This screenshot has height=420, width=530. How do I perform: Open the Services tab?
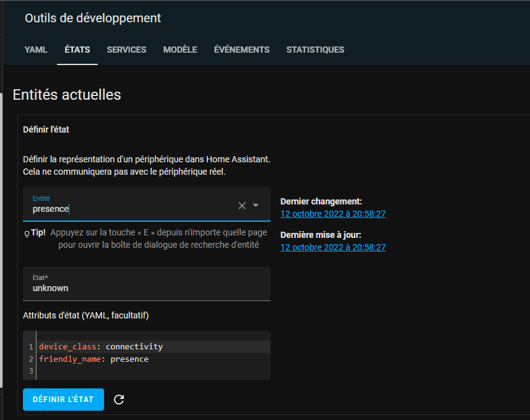[x=126, y=50]
